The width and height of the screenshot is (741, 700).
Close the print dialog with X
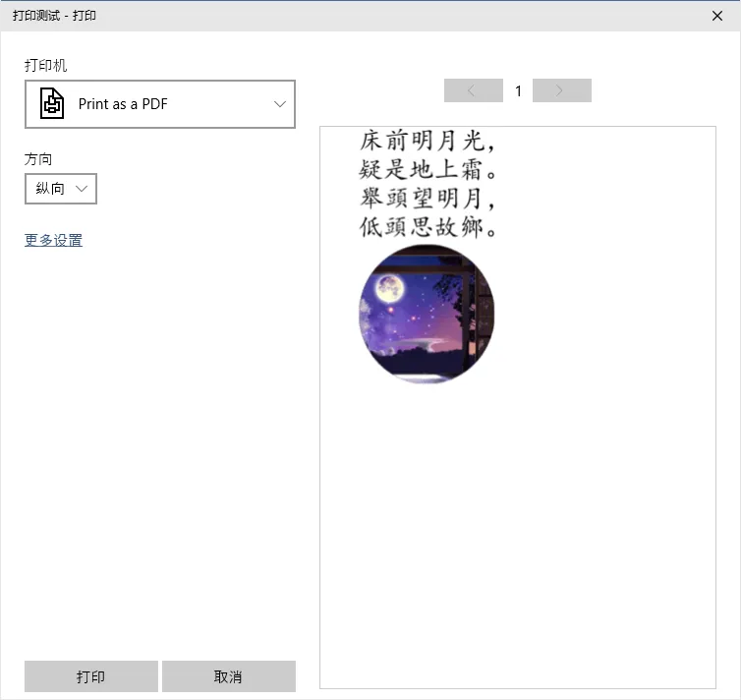coord(716,16)
